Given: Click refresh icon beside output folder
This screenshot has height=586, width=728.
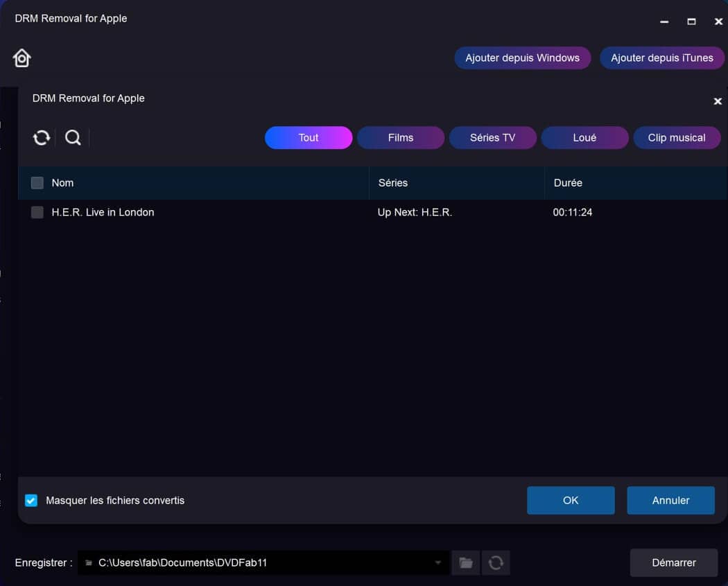Looking at the screenshot, I should click(x=496, y=563).
